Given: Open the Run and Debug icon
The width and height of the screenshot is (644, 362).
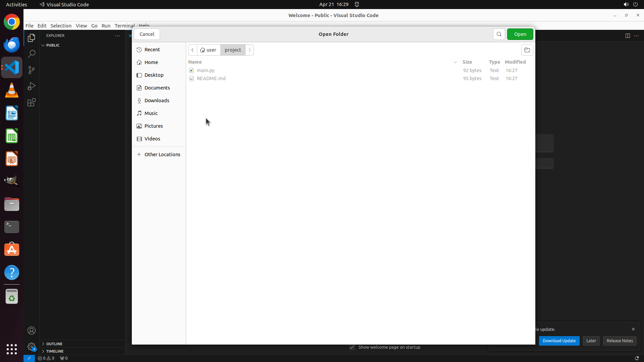Looking at the screenshot, I should tap(32, 86).
